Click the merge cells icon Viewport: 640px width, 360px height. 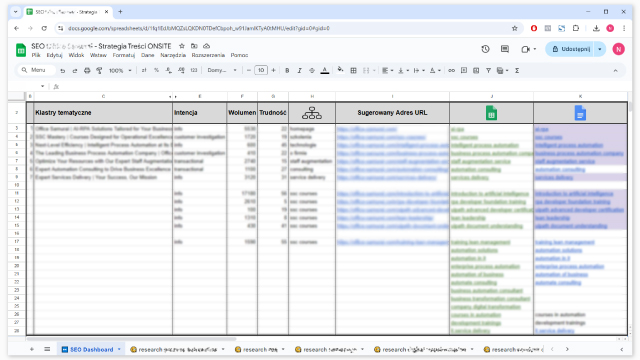(x=366, y=70)
